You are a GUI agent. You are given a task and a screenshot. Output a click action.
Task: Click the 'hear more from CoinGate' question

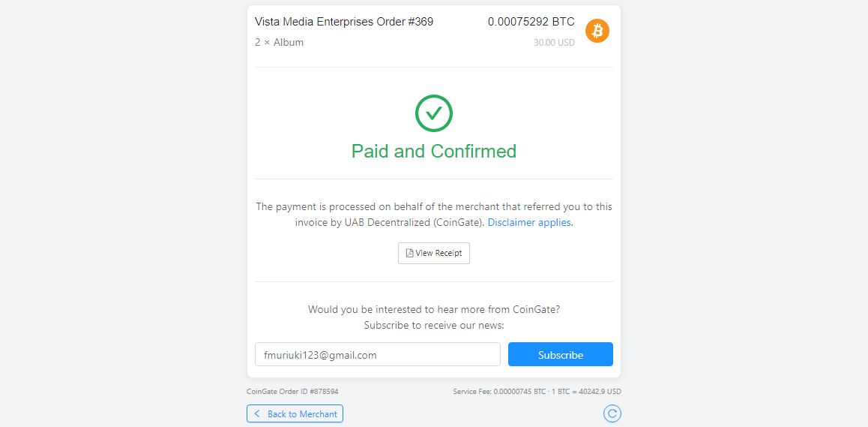point(434,309)
